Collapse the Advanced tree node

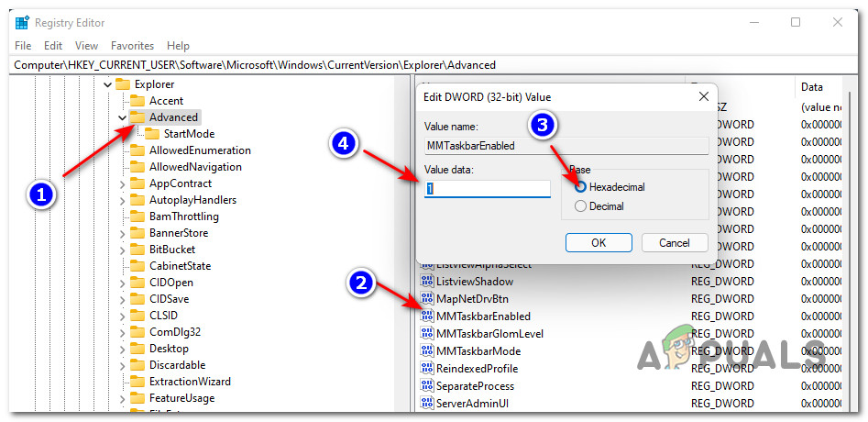click(x=122, y=117)
